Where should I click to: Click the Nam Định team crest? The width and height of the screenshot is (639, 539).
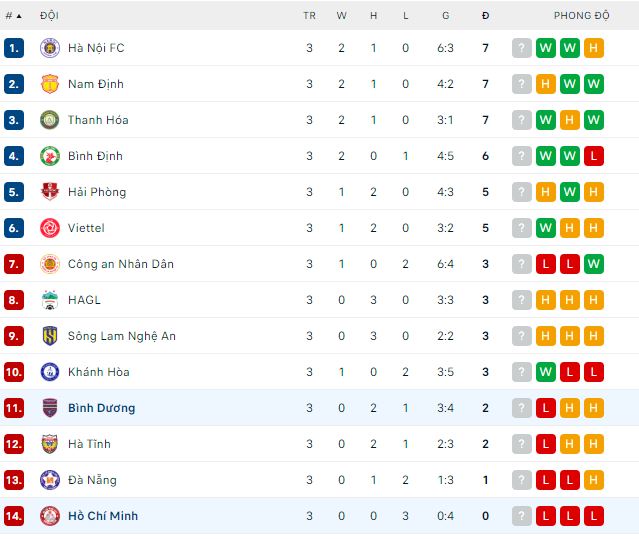(x=49, y=84)
